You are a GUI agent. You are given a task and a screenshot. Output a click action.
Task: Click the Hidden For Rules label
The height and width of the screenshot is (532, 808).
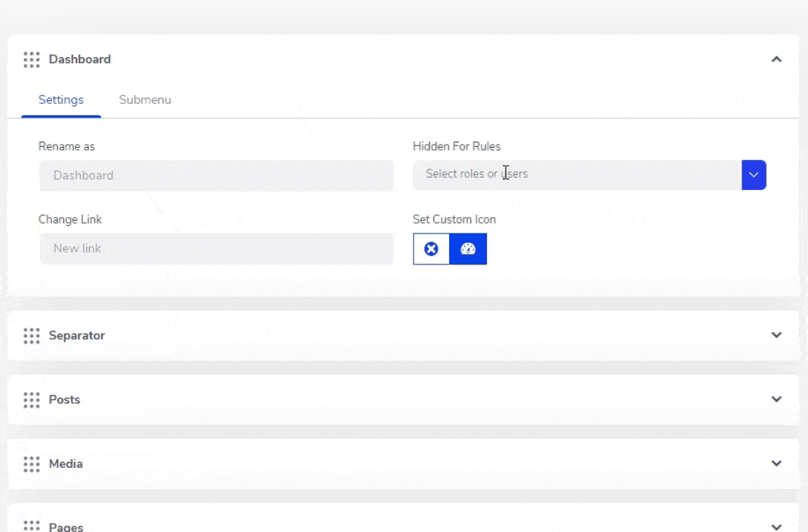coord(457,147)
